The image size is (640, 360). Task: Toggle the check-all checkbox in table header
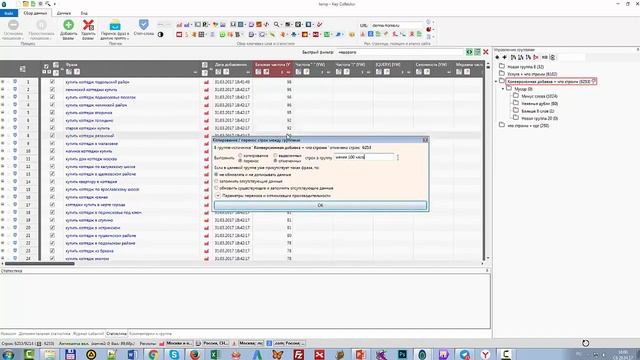46,67
